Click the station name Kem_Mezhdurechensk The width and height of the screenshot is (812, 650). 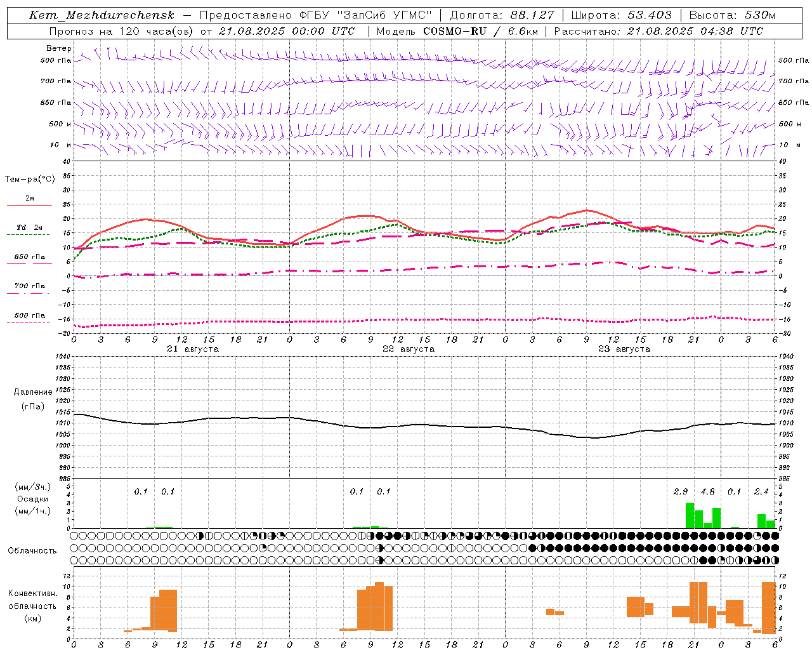tap(101, 15)
